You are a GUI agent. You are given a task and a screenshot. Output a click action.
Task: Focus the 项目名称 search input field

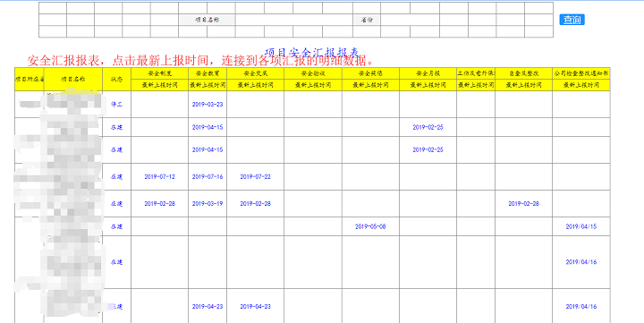click(294, 20)
